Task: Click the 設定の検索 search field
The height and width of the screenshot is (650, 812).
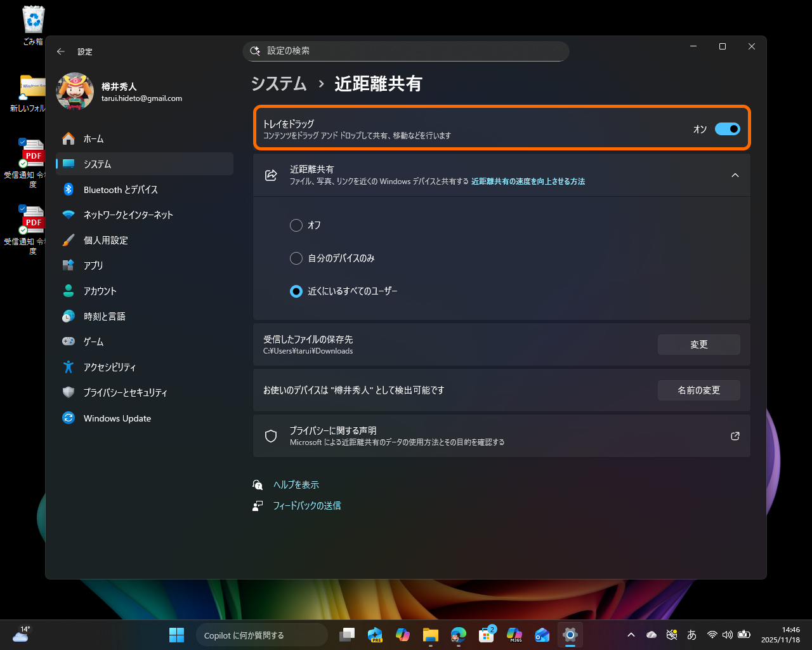Action: (406, 51)
